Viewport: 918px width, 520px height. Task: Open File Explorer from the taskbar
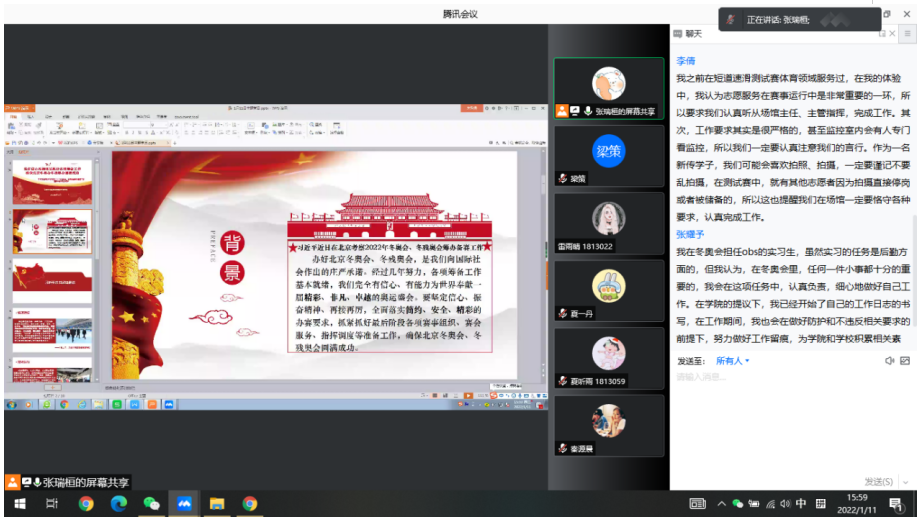tap(217, 504)
